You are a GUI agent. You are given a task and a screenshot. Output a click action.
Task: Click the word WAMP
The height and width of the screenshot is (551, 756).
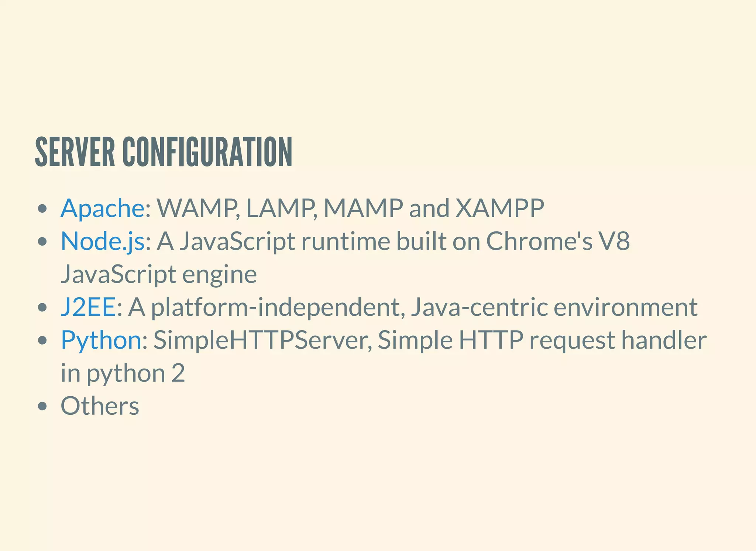point(198,209)
